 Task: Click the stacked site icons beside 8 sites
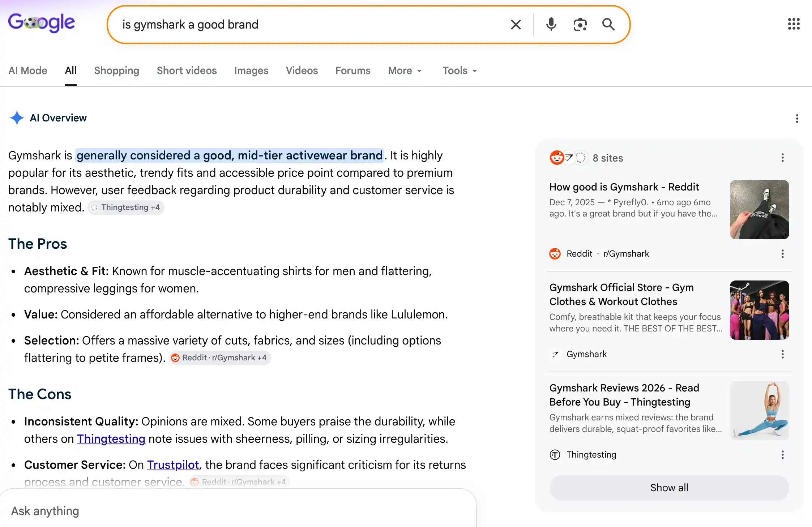pyautogui.click(x=568, y=158)
